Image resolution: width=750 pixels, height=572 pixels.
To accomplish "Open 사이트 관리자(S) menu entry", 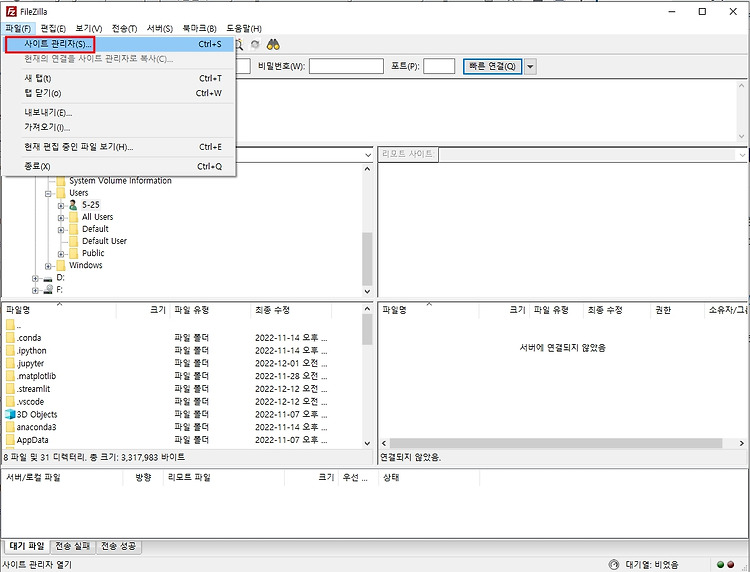I will [119, 44].
